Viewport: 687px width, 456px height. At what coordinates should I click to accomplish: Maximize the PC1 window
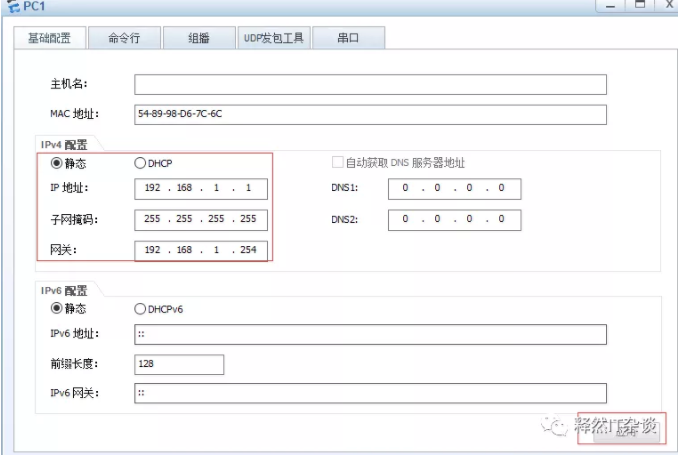coord(640,5)
